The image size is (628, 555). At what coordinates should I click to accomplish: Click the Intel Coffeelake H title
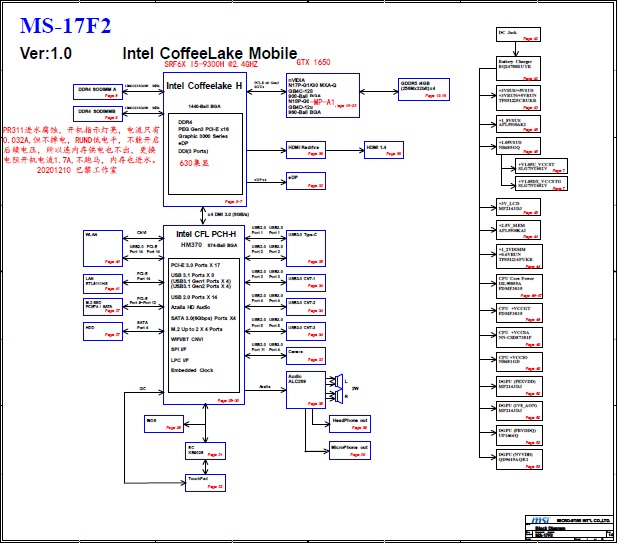[204, 86]
